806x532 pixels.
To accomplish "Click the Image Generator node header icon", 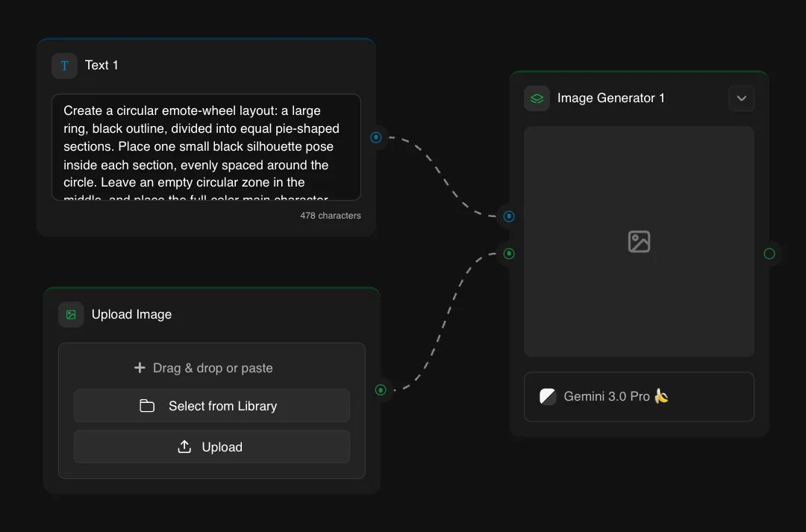I will tap(537, 98).
